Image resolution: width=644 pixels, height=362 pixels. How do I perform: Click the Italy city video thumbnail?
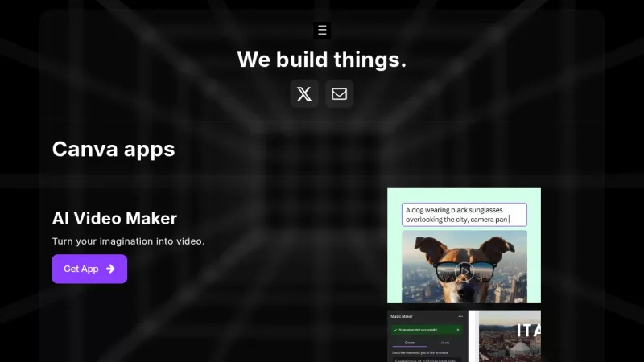(x=510, y=336)
